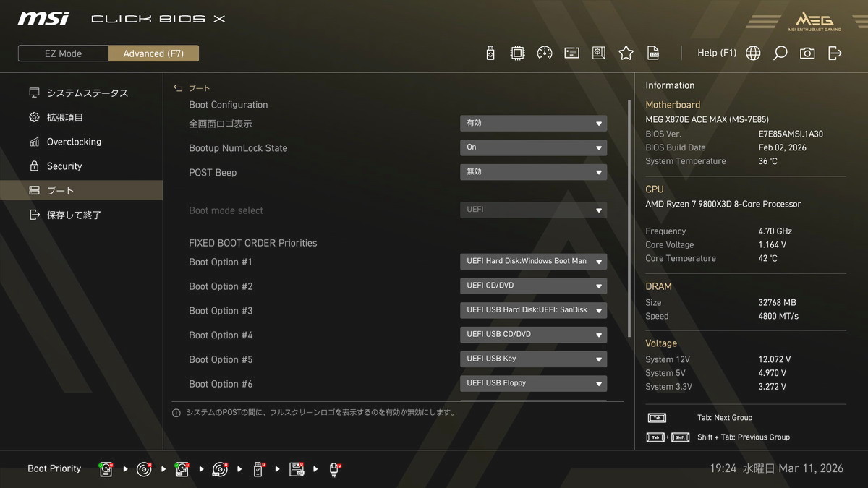This screenshot has width=868, height=488.
Task: Click the exit arrow icon at top right
Action: (x=835, y=53)
